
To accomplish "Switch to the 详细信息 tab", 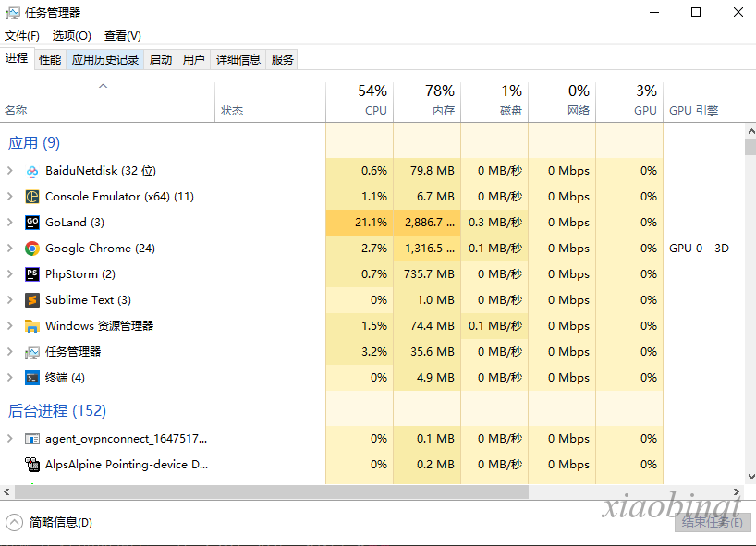I will coord(238,60).
